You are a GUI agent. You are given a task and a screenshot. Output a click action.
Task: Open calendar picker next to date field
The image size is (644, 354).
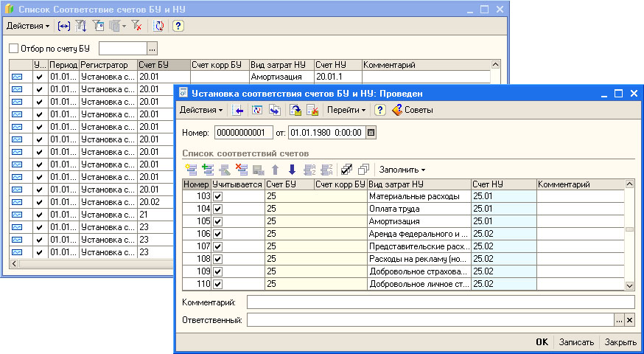(x=371, y=133)
